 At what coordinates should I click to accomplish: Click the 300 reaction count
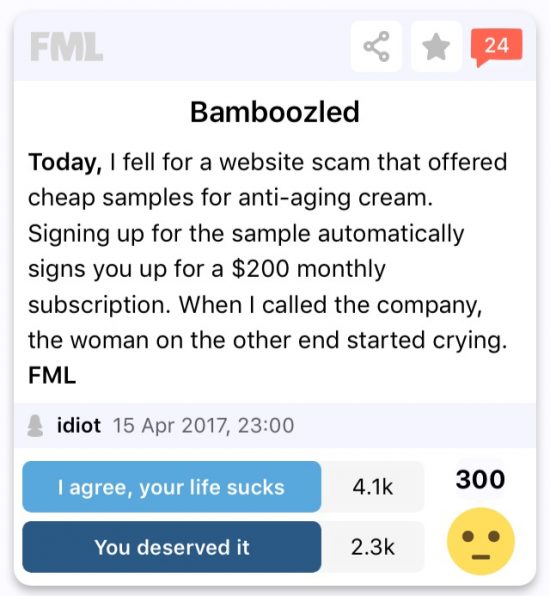[x=480, y=479]
